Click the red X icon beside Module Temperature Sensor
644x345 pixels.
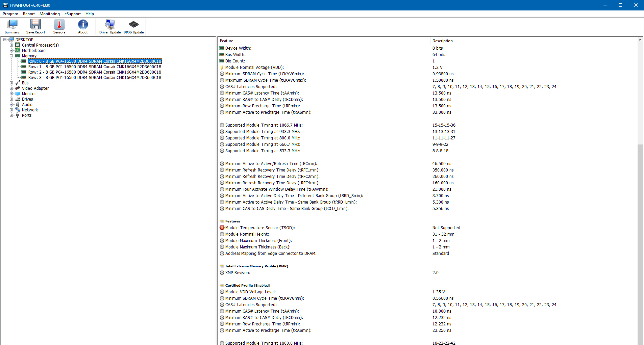pos(222,228)
